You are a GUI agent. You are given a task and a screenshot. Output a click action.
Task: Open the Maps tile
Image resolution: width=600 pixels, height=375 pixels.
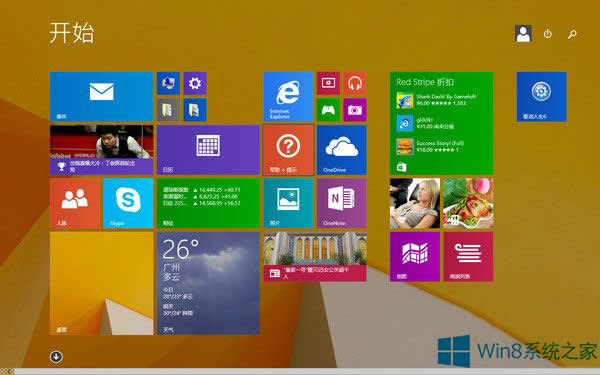pos(415,257)
